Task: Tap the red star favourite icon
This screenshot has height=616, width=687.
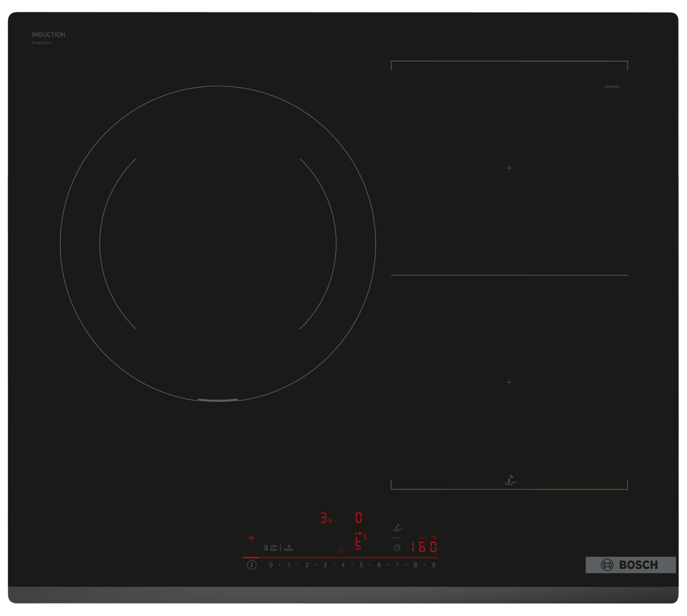Action: click(341, 550)
